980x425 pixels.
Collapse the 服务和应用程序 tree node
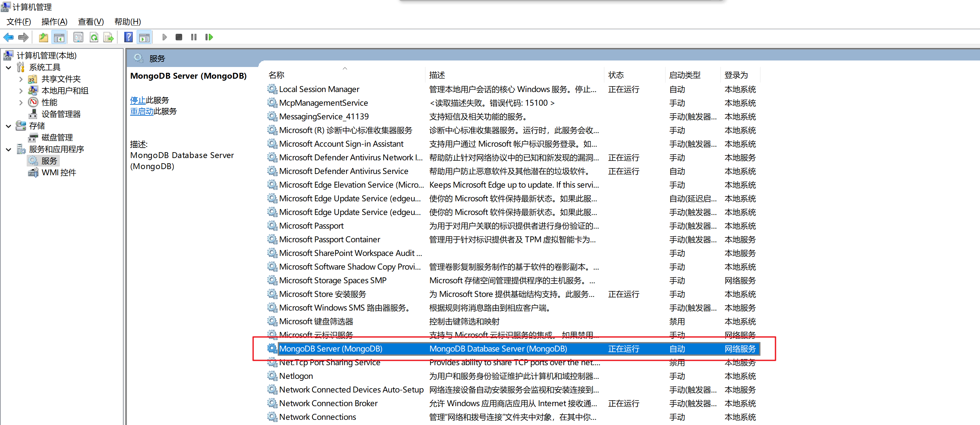[x=8, y=150]
